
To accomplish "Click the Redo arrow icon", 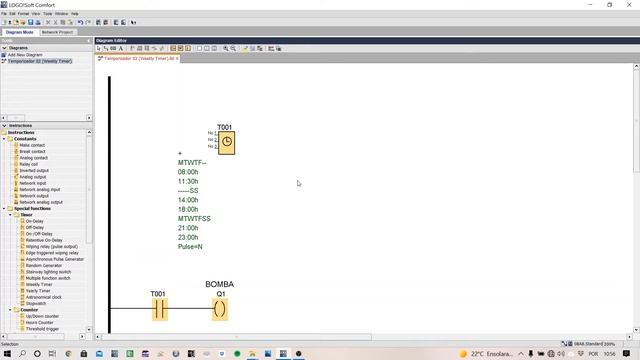I will click(x=88, y=22).
